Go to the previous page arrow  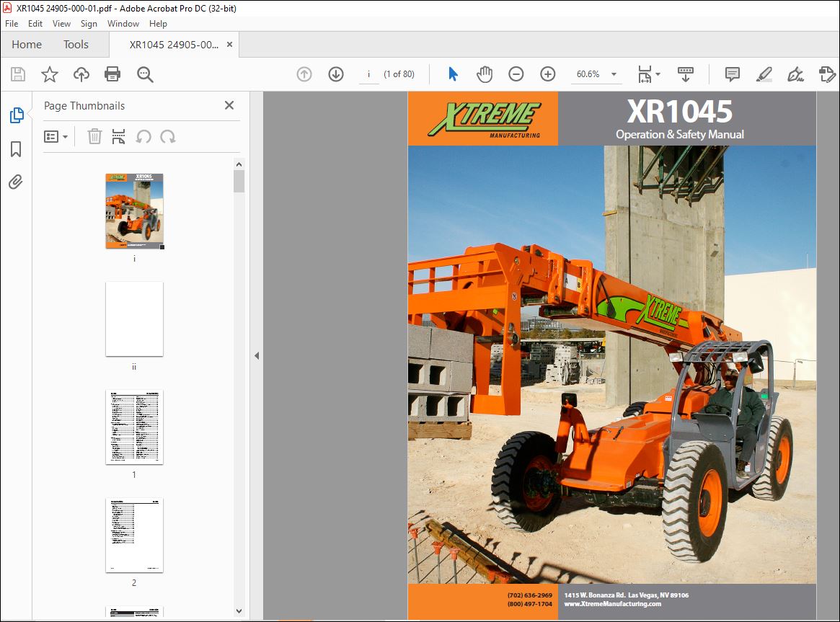click(304, 74)
